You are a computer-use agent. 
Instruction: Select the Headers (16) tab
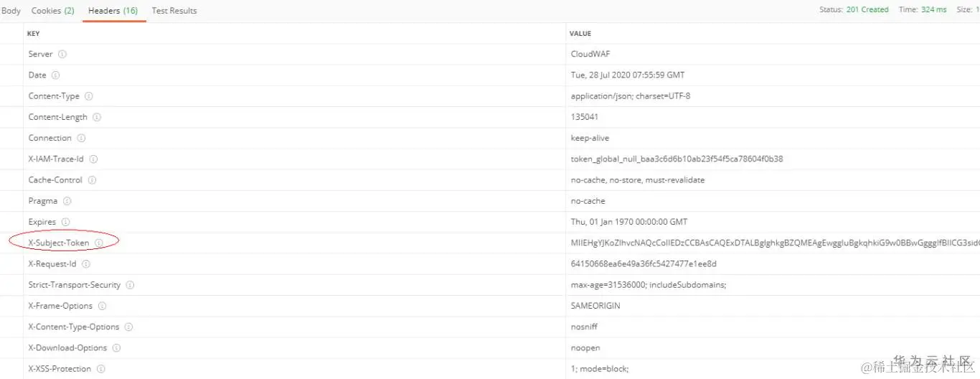(113, 11)
